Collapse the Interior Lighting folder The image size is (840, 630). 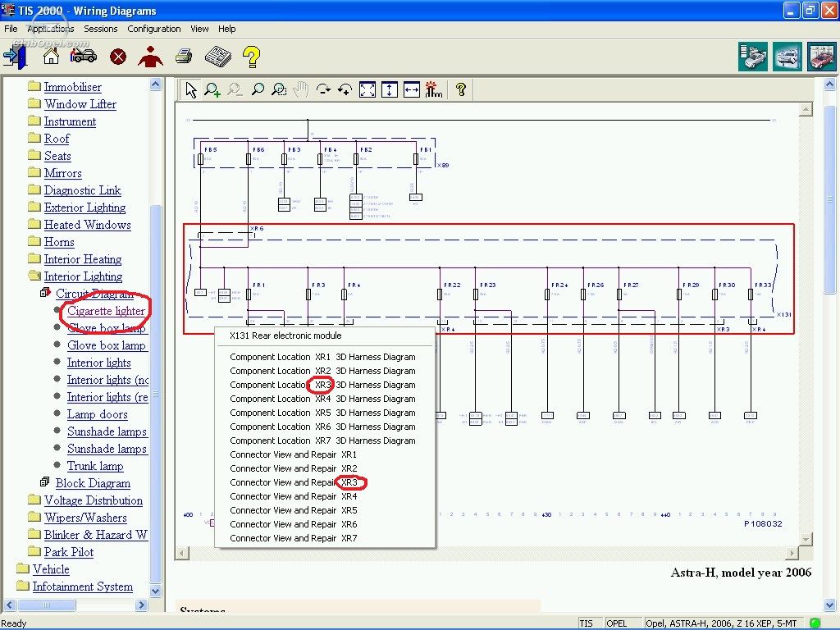83,276
